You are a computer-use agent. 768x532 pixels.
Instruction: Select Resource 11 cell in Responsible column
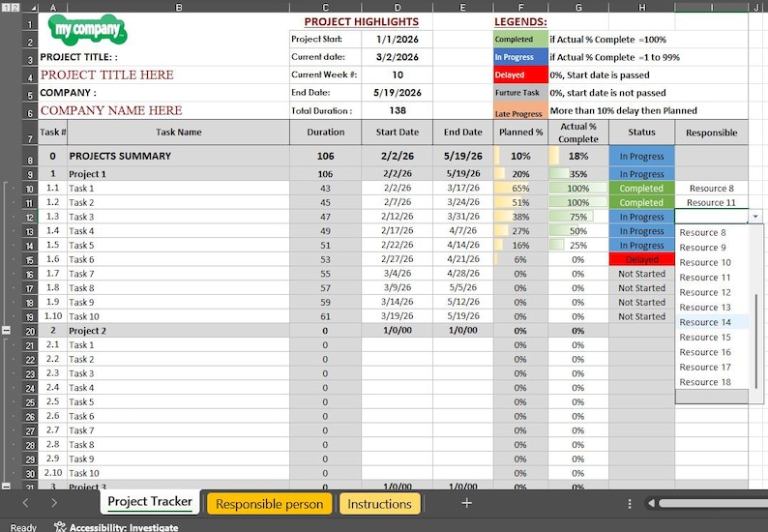pyautogui.click(x=711, y=202)
